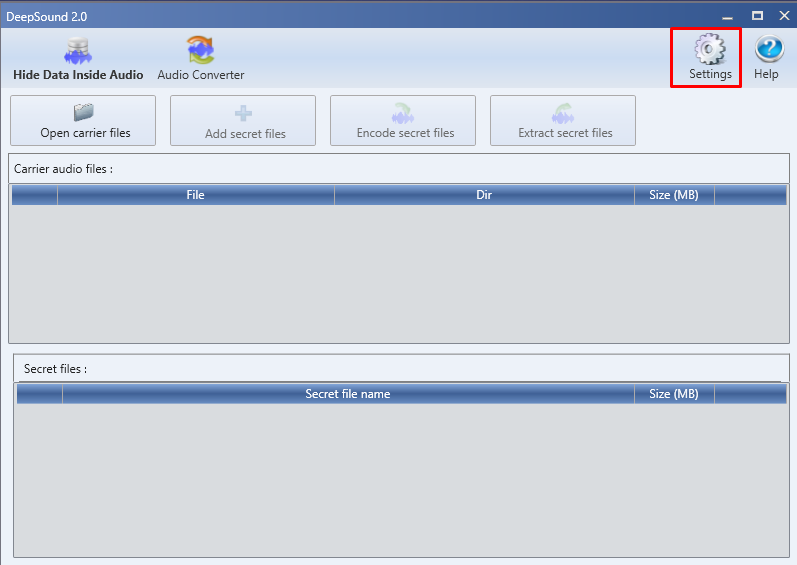Open the Hide Data Inside Audio module
797x565 pixels.
pos(78,59)
